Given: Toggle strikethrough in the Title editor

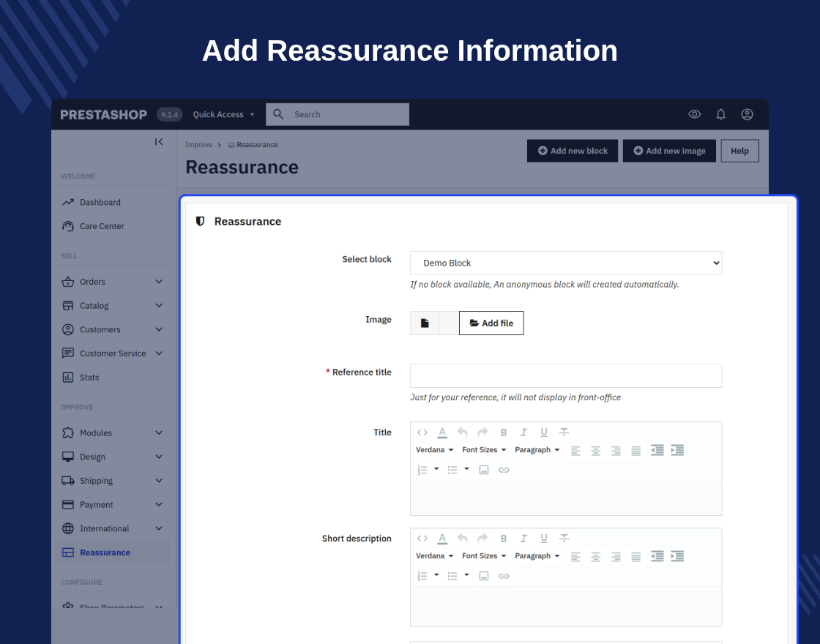Looking at the screenshot, I should click(564, 433).
